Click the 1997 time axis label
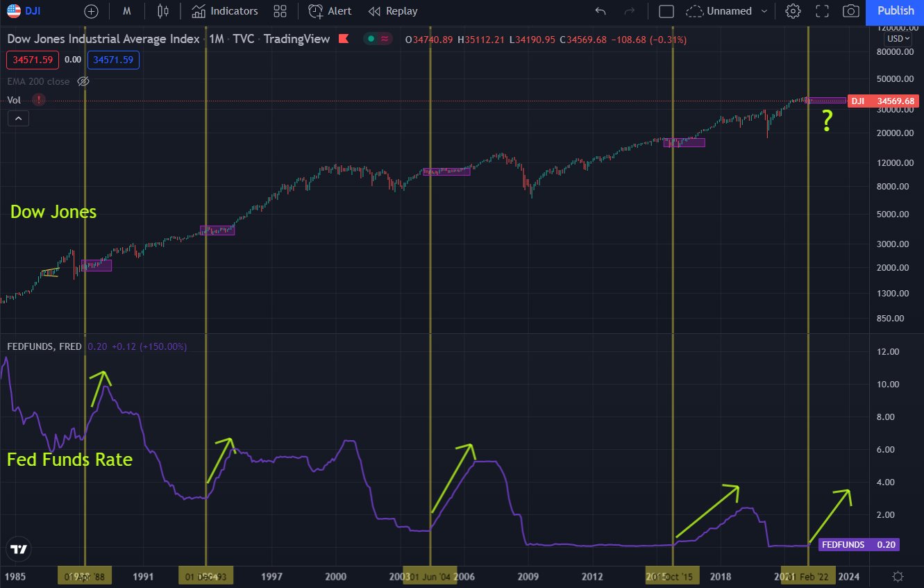Image resolution: width=924 pixels, height=588 pixels. pos(271,577)
